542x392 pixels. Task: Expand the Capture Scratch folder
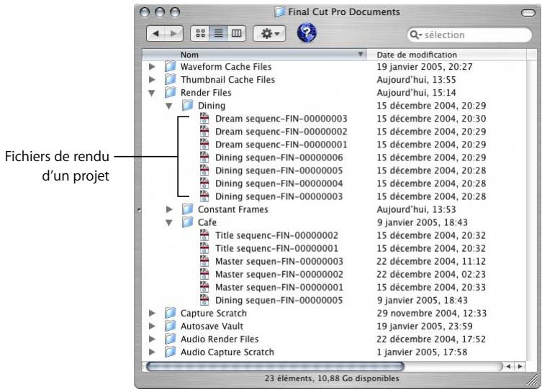(152, 314)
